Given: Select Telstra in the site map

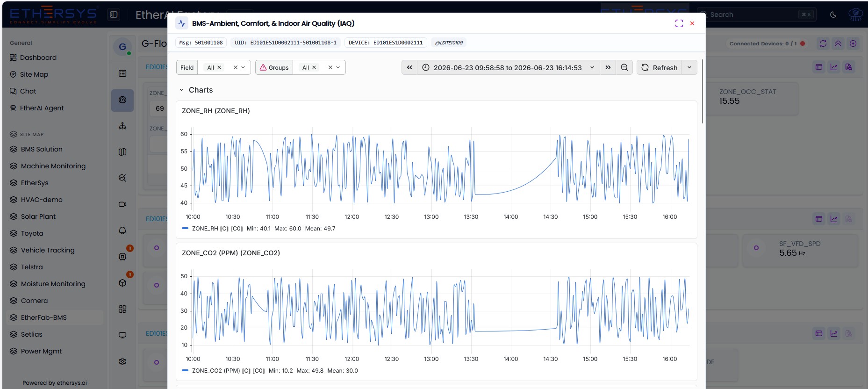Looking at the screenshot, I should tap(32, 267).
